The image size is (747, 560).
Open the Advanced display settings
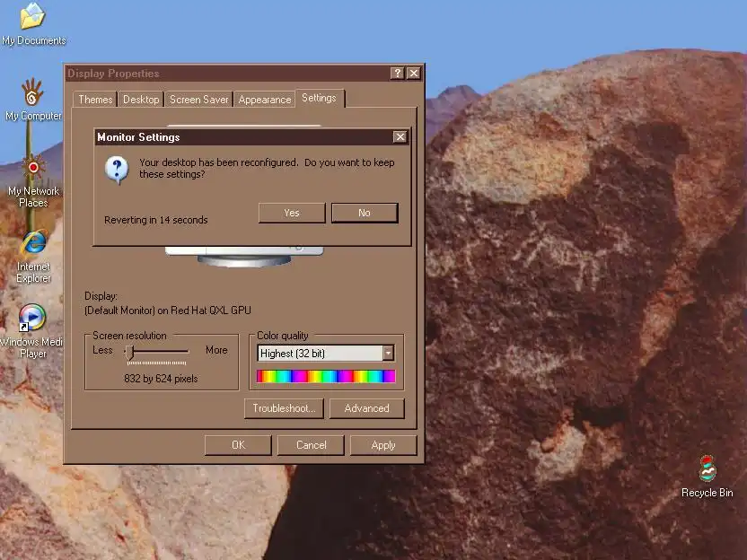pyautogui.click(x=367, y=408)
